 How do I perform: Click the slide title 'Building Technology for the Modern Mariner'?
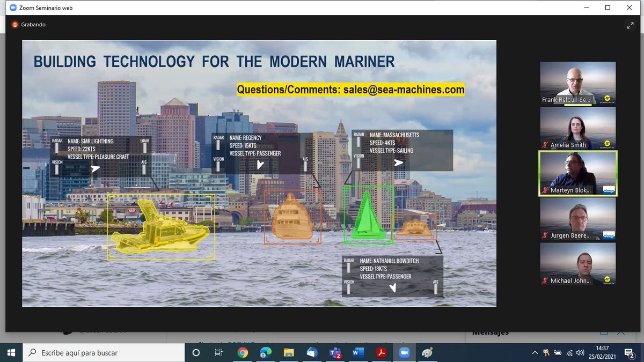(x=214, y=61)
